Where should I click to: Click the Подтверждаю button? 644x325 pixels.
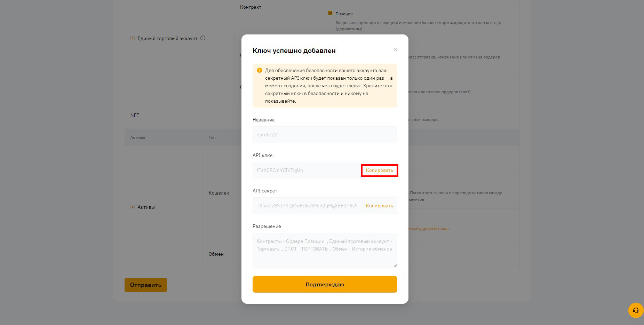pyautogui.click(x=325, y=284)
